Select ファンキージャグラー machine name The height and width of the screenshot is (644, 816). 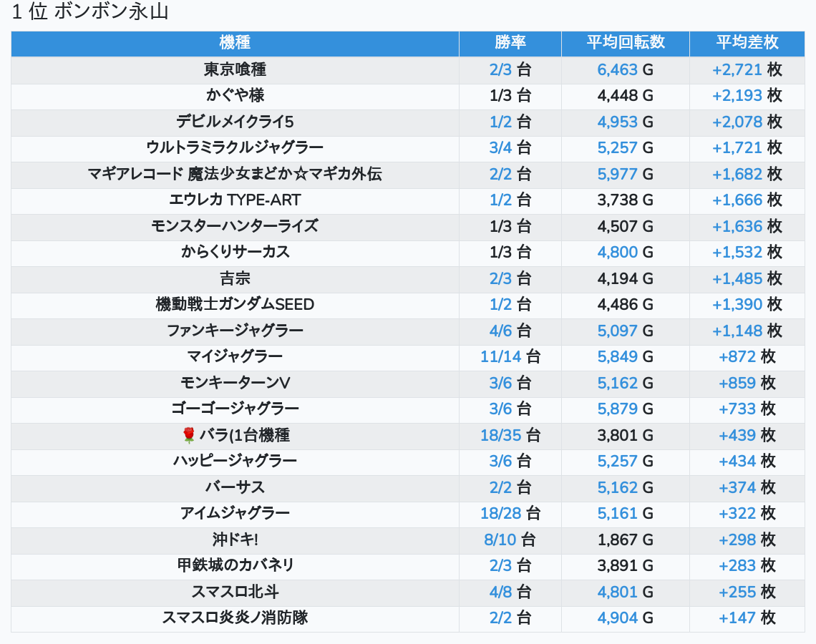coord(235,331)
